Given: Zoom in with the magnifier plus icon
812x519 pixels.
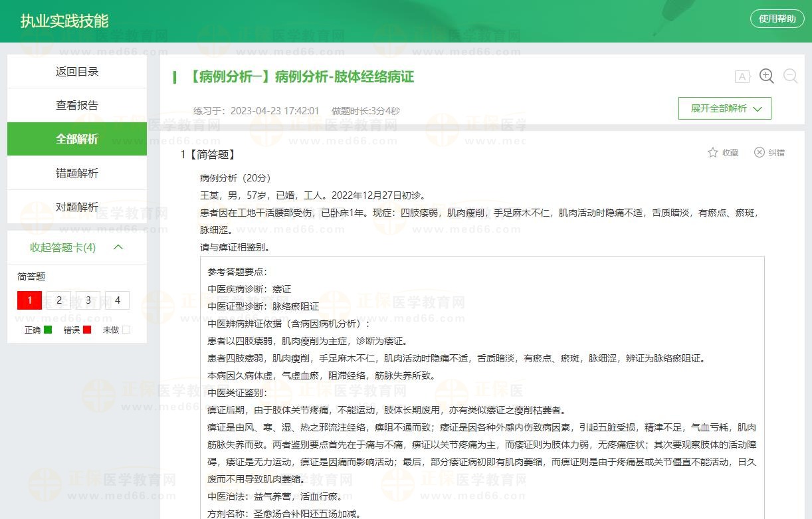Looking at the screenshot, I should pos(766,76).
